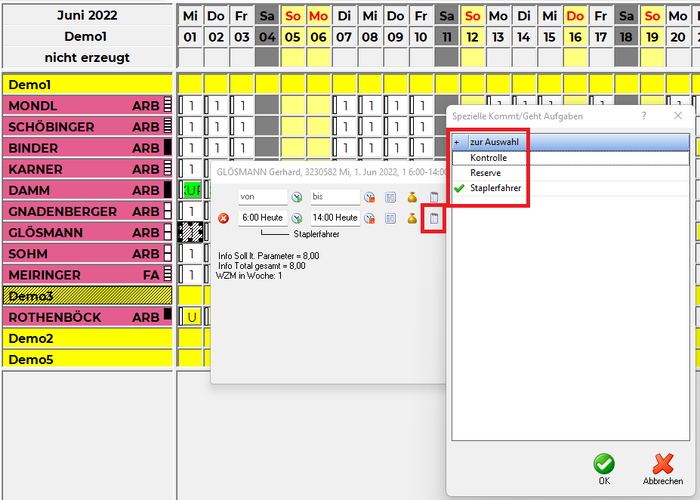The image size is (700, 500).
Task: Click the money bag icon in the 14:00 Heute row
Action: pos(412,218)
